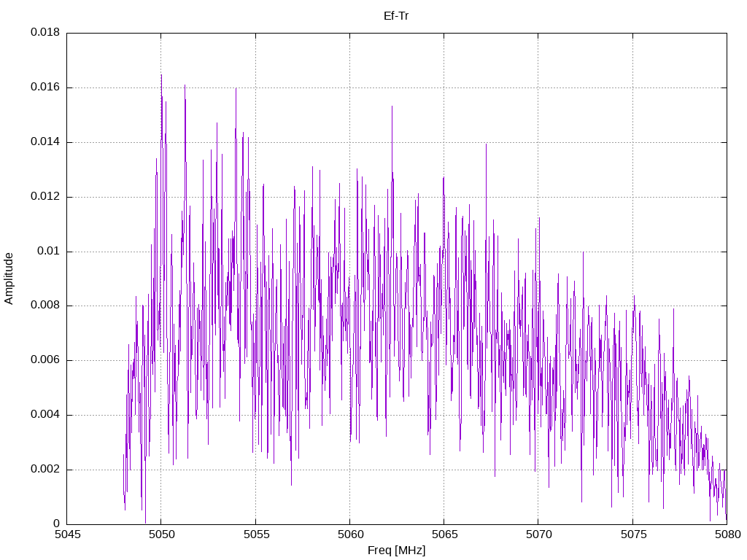
Task: Click the y-axis tick value 0.01
Action: [x=49, y=251]
